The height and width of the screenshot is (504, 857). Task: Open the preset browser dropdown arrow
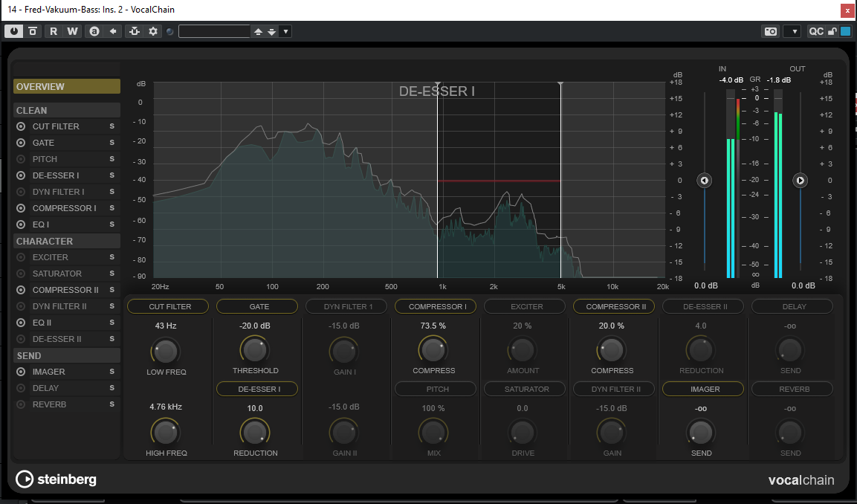tap(286, 31)
